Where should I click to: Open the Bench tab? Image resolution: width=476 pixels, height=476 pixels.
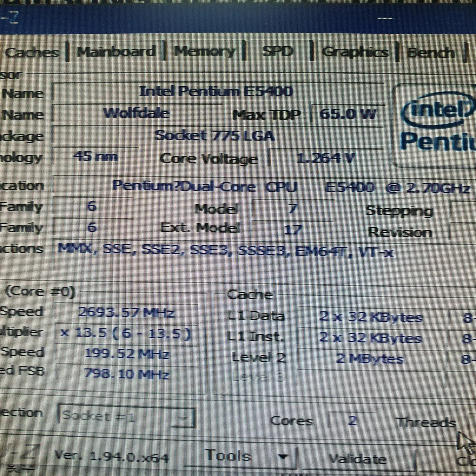pos(431,53)
